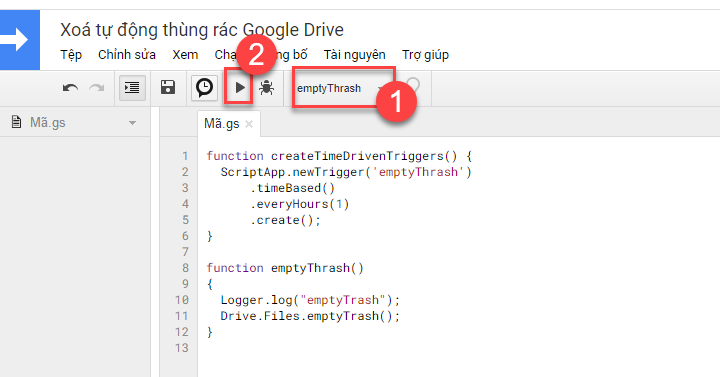This screenshot has height=377, width=720.
Task: Undo the last edit
Action: point(70,87)
